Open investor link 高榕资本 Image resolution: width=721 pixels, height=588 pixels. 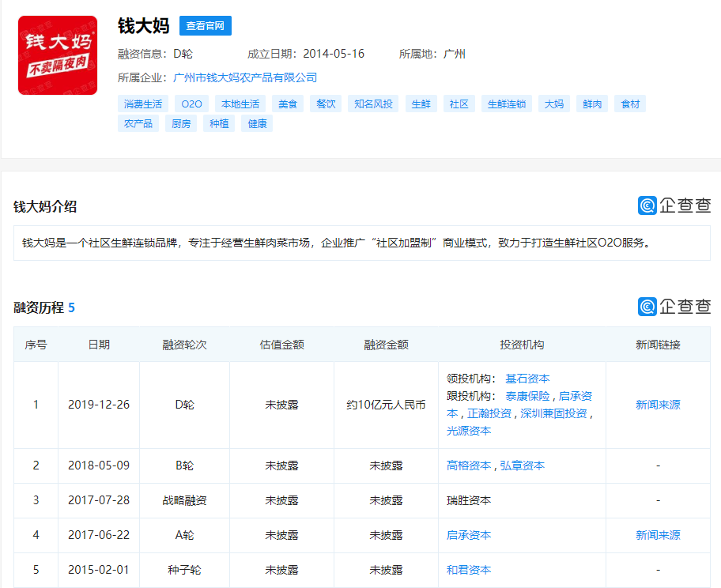[x=470, y=465]
